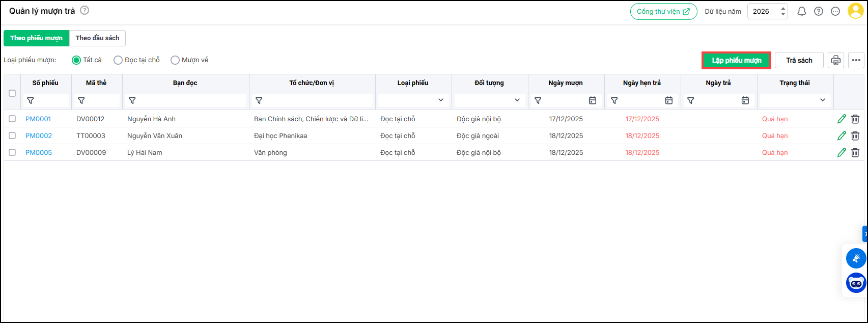Edit borrow slip PM0001 with pencil icon
Screen dimensions: 868x323
842,119
